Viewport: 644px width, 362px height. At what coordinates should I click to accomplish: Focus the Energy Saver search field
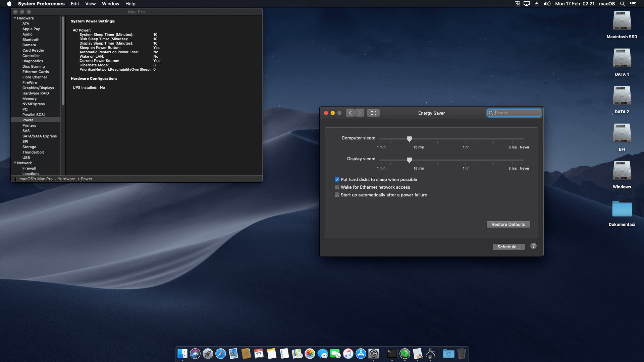(x=514, y=113)
